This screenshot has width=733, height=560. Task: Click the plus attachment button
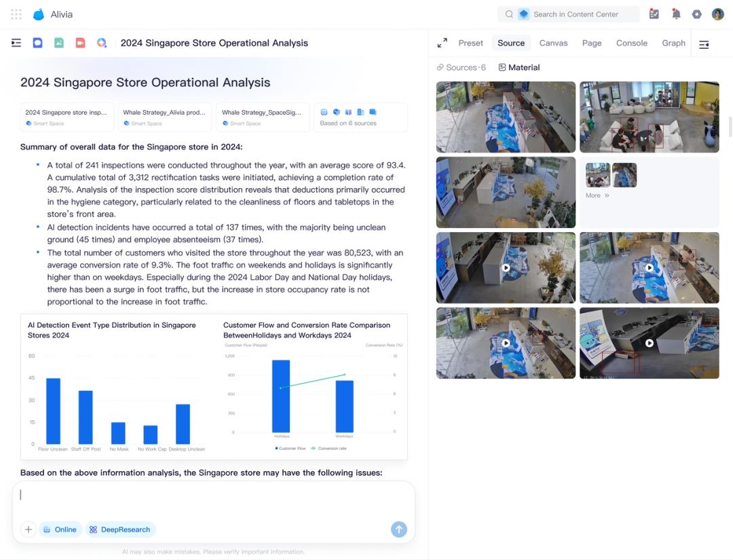pos(28,529)
